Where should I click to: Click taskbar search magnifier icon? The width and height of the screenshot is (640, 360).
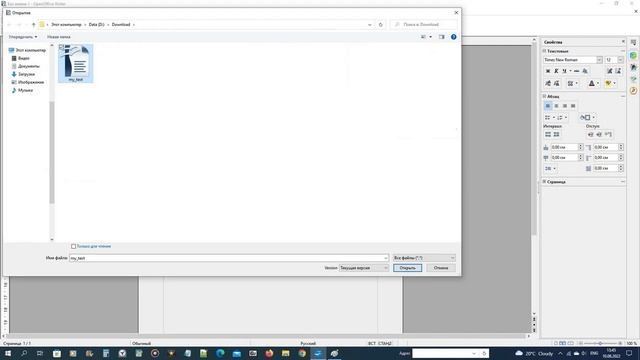click(x=24, y=353)
